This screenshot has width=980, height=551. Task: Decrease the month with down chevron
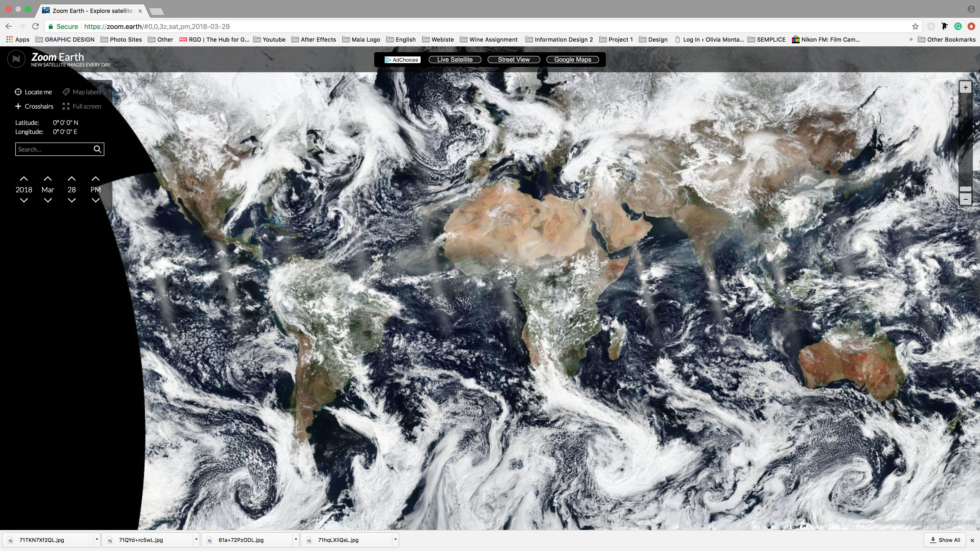[x=48, y=200]
